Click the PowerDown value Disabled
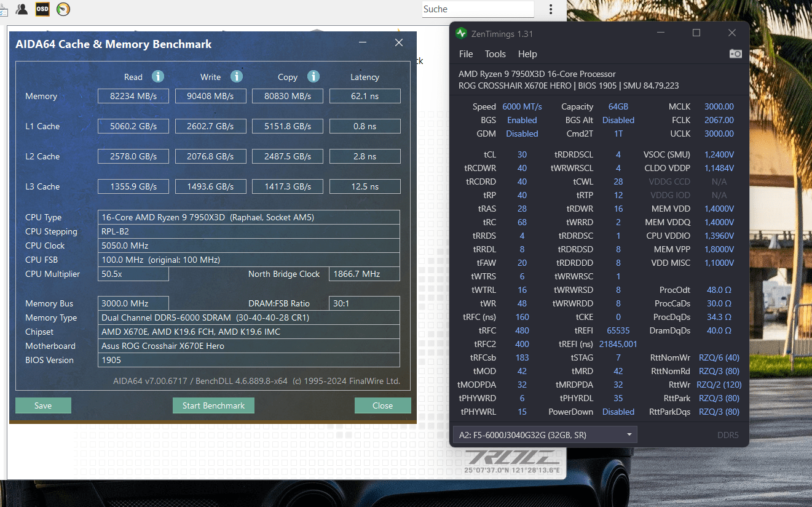 (x=618, y=412)
